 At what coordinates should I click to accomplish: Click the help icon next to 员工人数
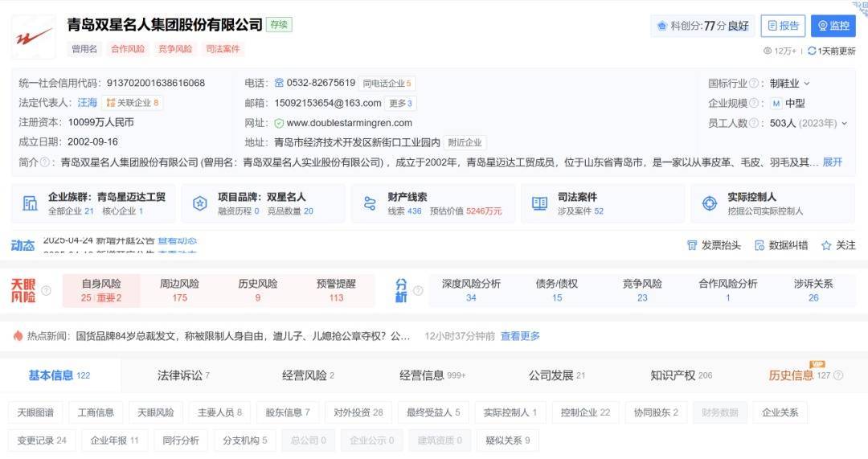point(753,123)
